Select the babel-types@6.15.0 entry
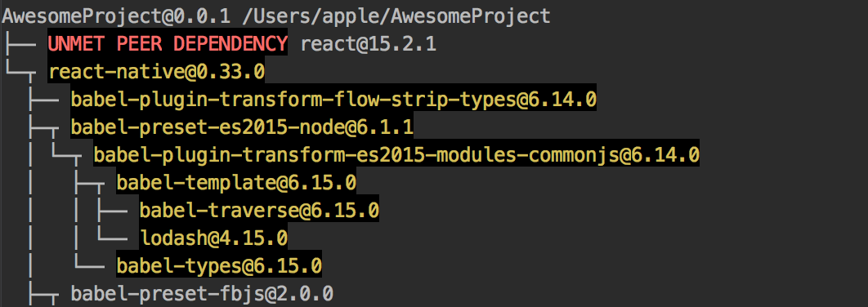 [219, 266]
